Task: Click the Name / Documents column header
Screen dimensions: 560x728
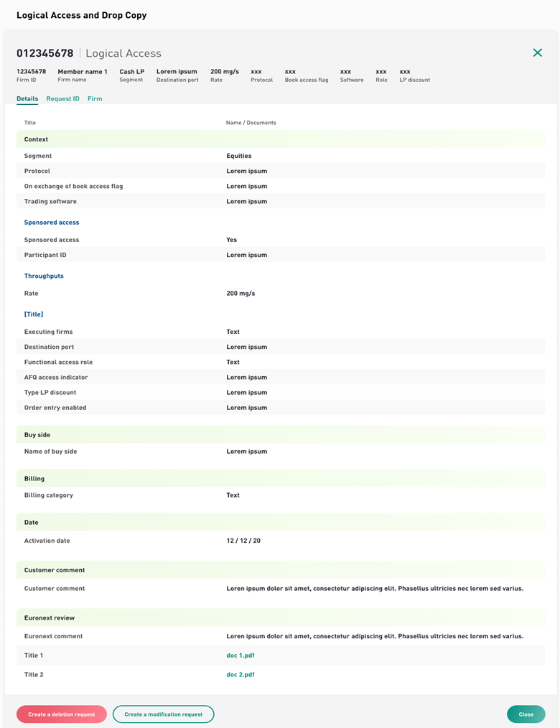Action: [251, 123]
